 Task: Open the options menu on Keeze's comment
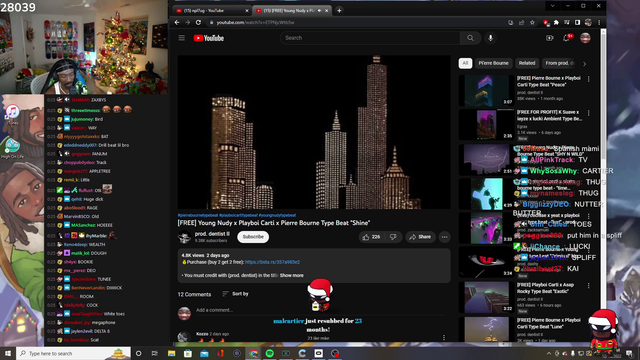pos(444,338)
